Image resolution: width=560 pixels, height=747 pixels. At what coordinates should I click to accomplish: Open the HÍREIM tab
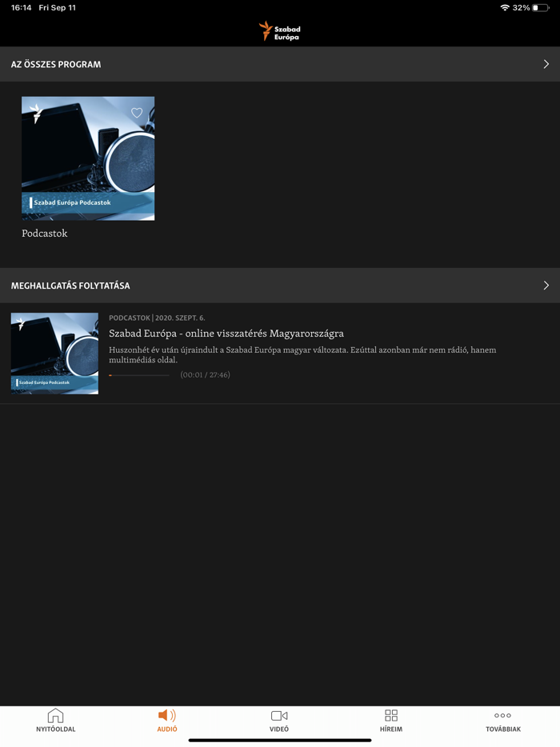click(x=391, y=721)
